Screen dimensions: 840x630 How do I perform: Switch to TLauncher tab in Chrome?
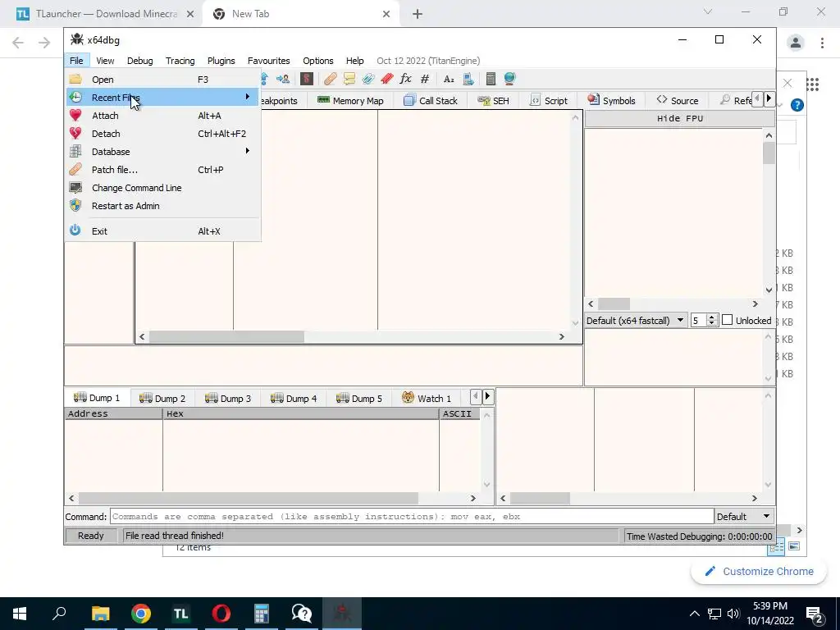106,14
